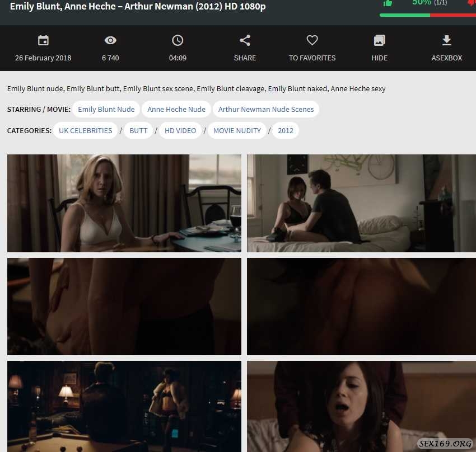Open thumbnail showing pool table room
This screenshot has height=452, width=476.
coord(124,406)
